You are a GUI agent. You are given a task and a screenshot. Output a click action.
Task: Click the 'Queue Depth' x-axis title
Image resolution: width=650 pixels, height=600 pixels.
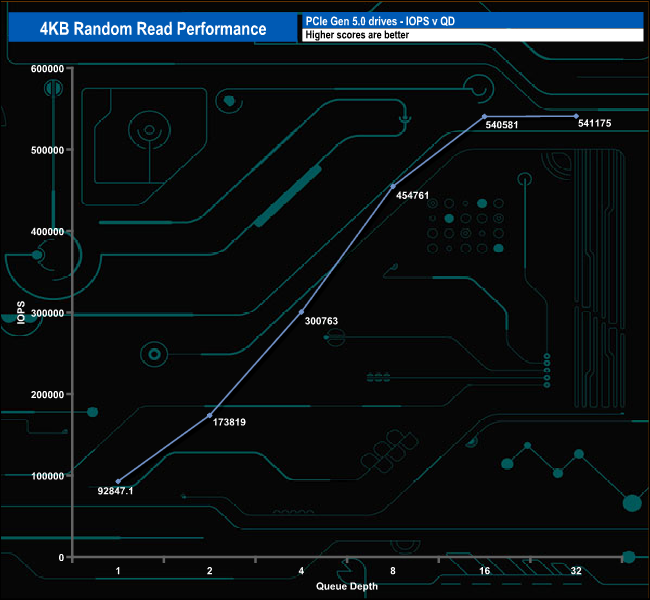click(x=347, y=586)
